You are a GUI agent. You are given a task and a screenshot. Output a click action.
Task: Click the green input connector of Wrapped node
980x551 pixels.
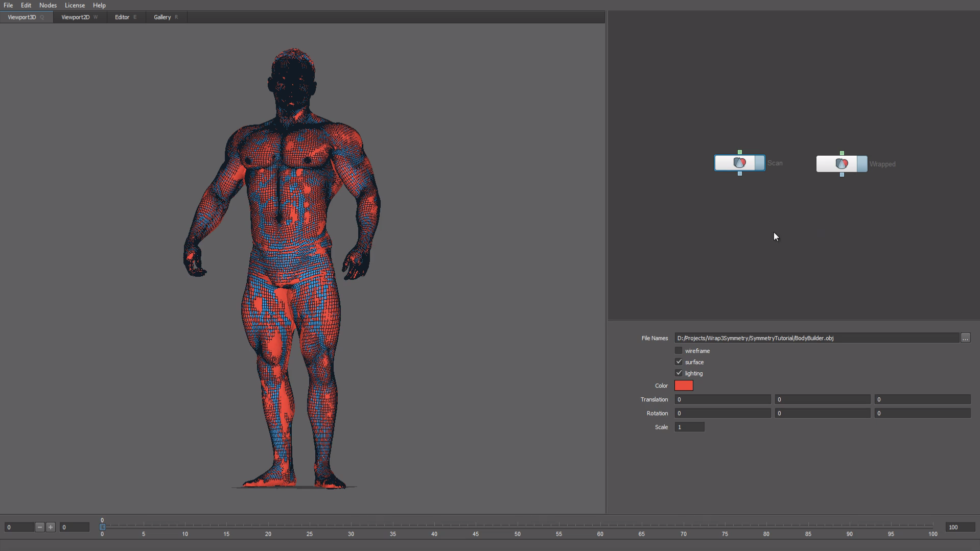(x=842, y=153)
